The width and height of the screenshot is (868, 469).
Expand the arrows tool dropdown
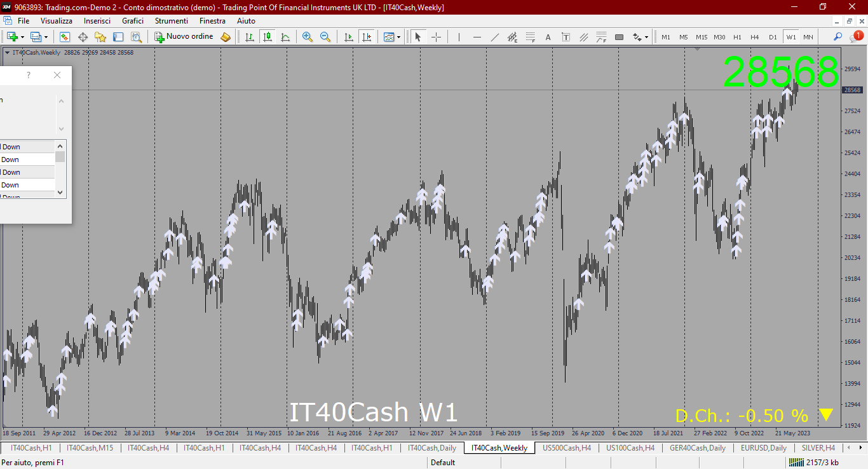pyautogui.click(x=646, y=37)
